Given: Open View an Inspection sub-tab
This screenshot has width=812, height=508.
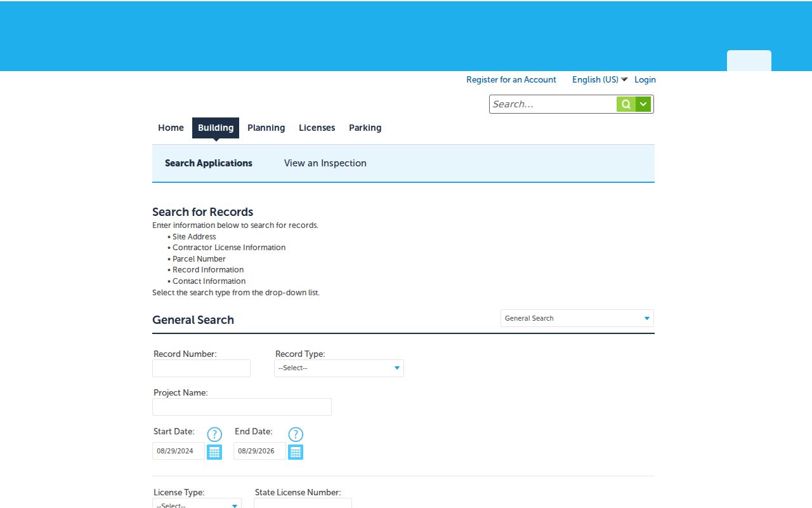Looking at the screenshot, I should point(325,163).
